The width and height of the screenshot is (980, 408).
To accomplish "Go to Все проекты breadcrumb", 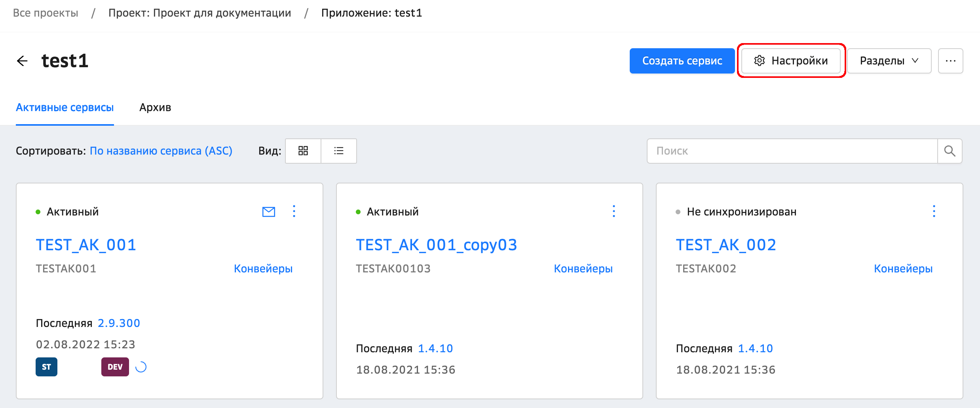I will (46, 13).
